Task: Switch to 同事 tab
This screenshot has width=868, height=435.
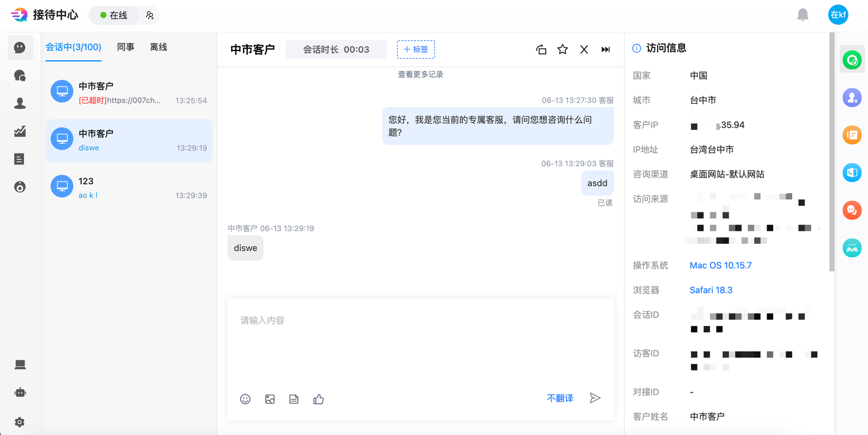Action: click(x=126, y=47)
